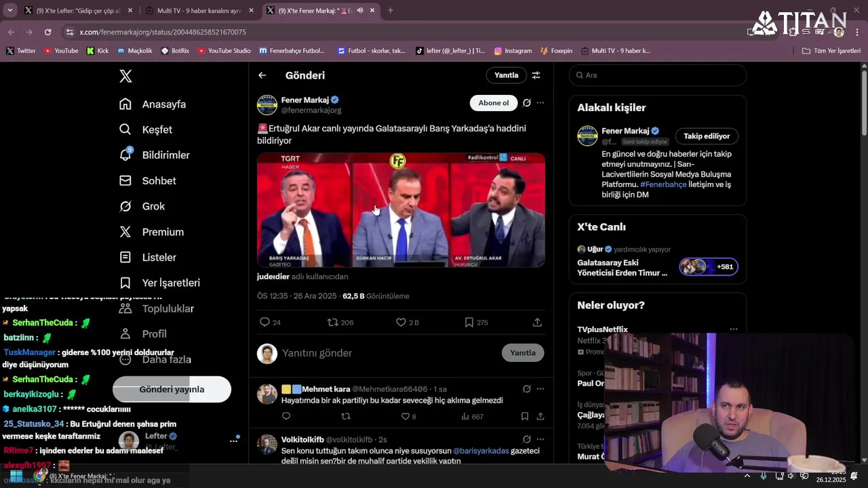Share the Fener Markaj post
Image resolution: width=868 pixels, height=488 pixels.
[x=537, y=323]
